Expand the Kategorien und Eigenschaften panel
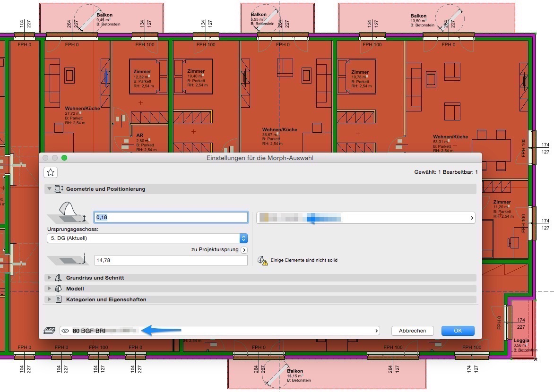The image size is (554, 392). [x=49, y=299]
